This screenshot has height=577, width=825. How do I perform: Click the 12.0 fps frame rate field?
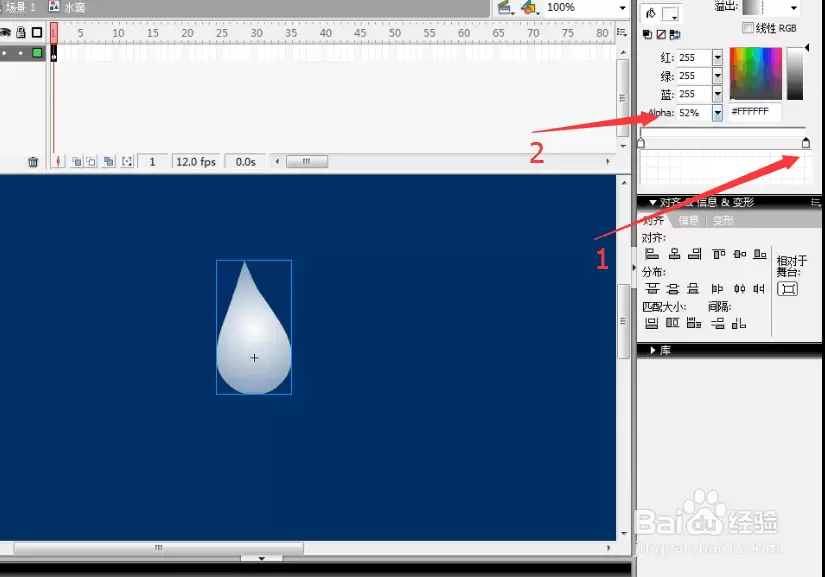coord(196,161)
